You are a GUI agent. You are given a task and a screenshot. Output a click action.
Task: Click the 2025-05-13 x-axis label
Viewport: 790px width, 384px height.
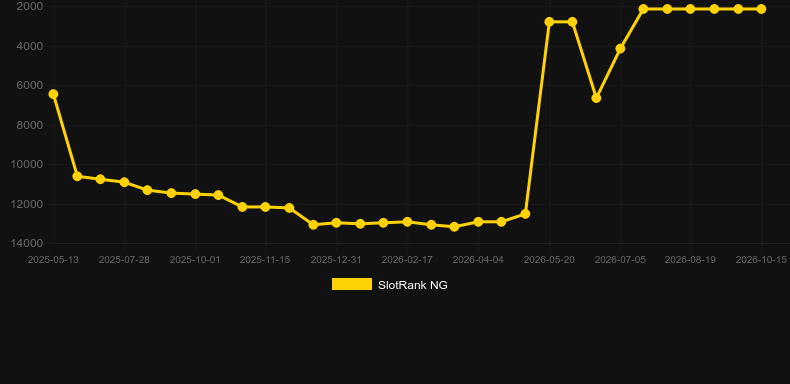point(53,260)
